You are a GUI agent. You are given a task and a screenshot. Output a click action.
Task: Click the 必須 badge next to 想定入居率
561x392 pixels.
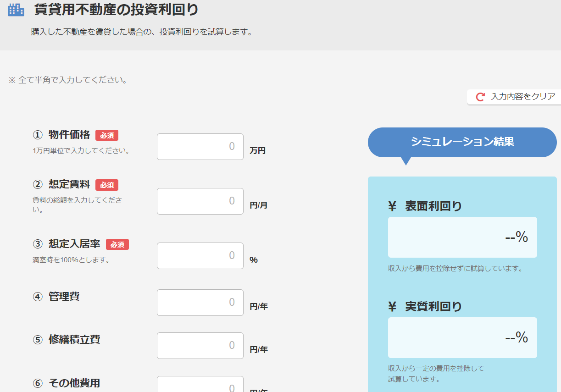(117, 244)
